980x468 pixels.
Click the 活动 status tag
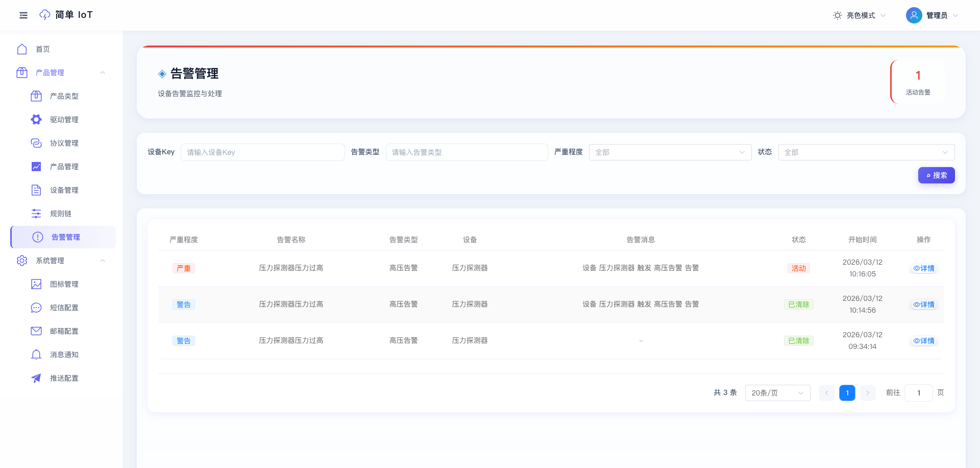click(x=799, y=268)
